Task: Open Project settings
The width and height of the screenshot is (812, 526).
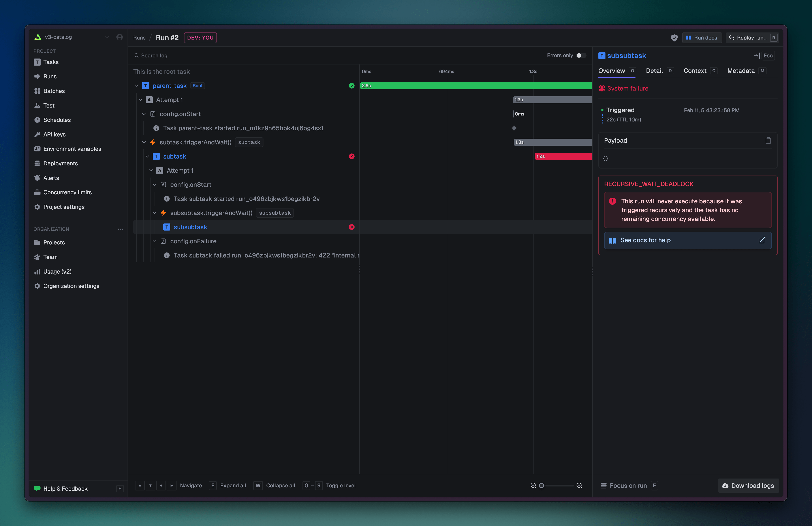Action: click(x=59, y=207)
